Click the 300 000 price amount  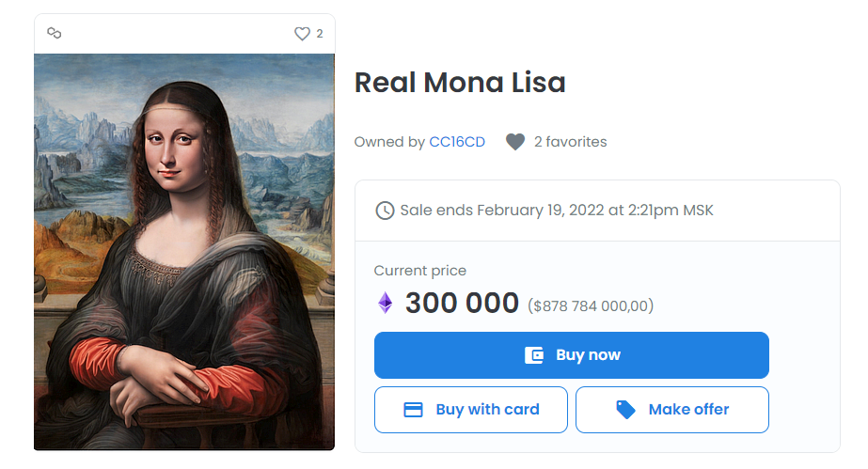462,303
